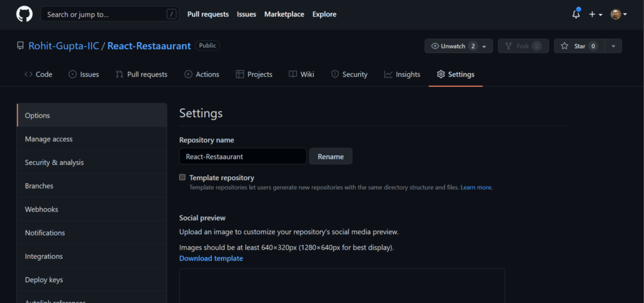
Task: Click the Template repository label text
Action: tap(222, 178)
